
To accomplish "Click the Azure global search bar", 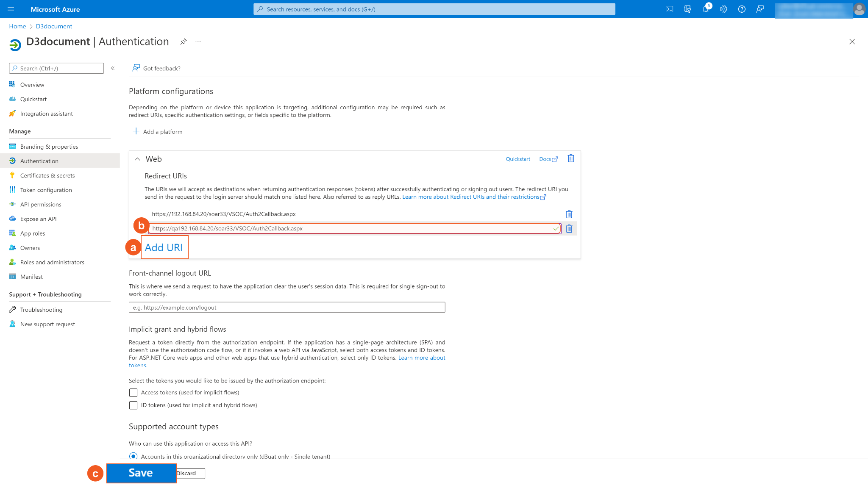I will tap(434, 9).
